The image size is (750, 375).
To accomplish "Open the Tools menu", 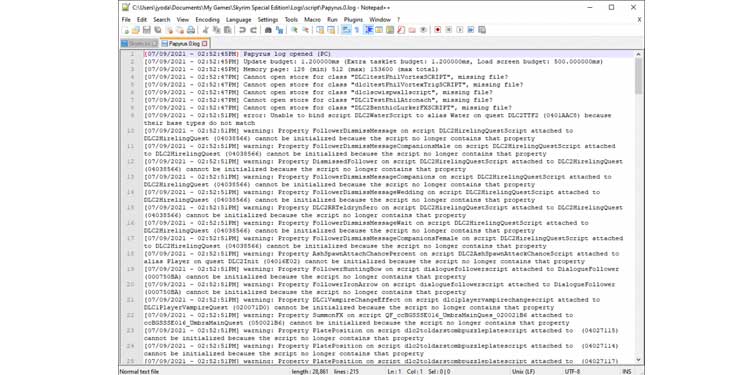I will [x=291, y=20].
